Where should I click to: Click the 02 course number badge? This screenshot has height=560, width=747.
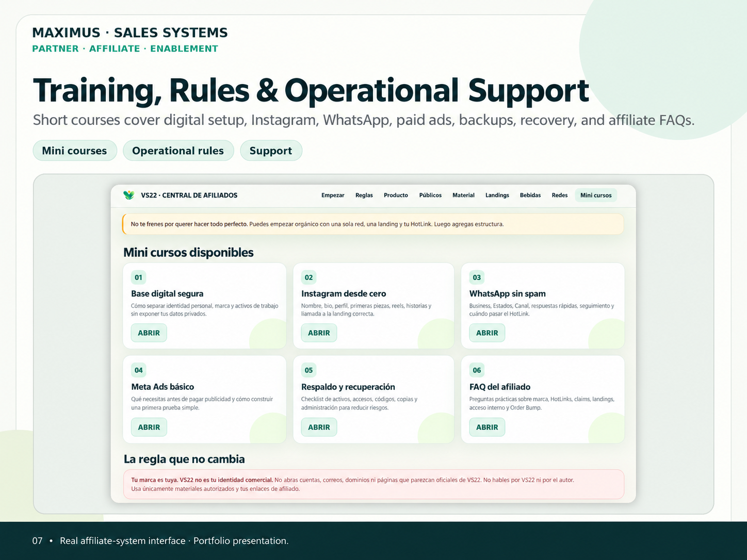[308, 277]
